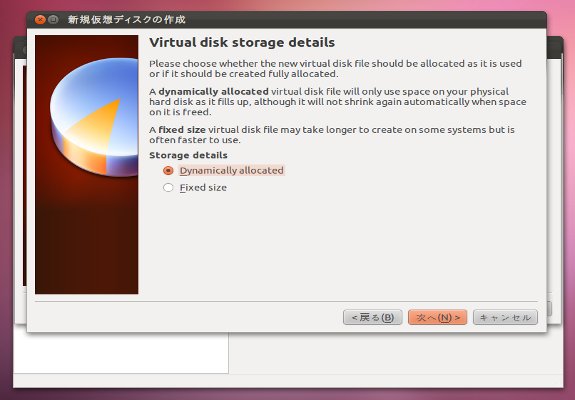Viewport: 575px width, 400px height.
Task: Select the Dynamically allocated radio button
Action: (168, 170)
